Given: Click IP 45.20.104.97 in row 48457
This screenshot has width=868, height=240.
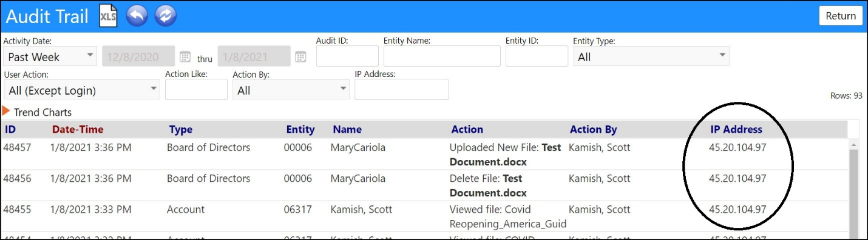Looking at the screenshot, I should 737,147.
